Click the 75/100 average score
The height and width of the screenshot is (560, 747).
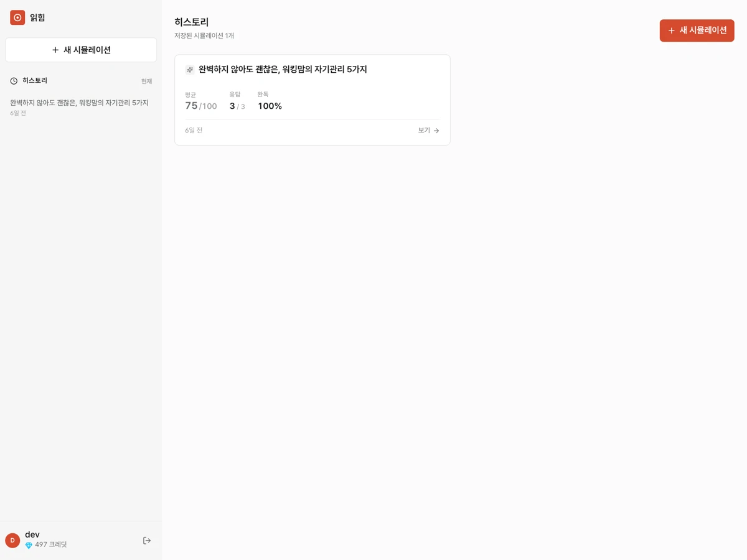[201, 106]
